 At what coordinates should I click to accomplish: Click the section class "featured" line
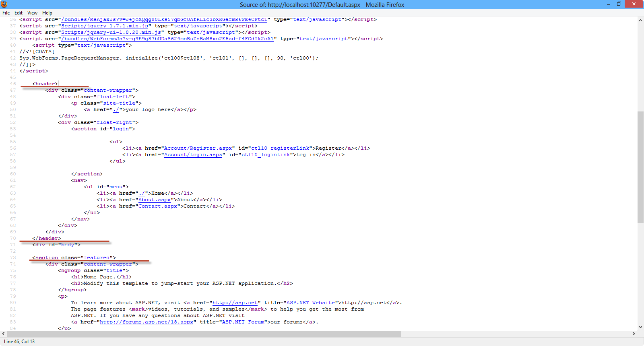point(74,257)
